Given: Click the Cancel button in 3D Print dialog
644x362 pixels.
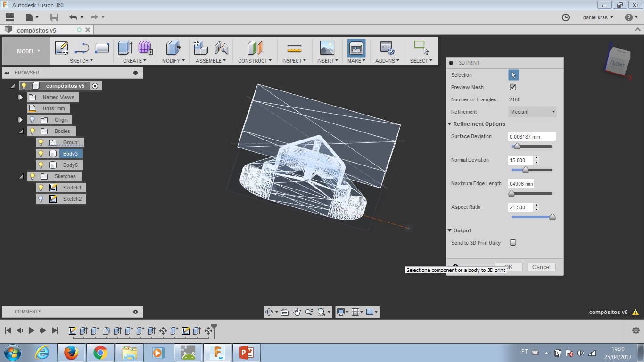Looking at the screenshot, I should point(541,267).
